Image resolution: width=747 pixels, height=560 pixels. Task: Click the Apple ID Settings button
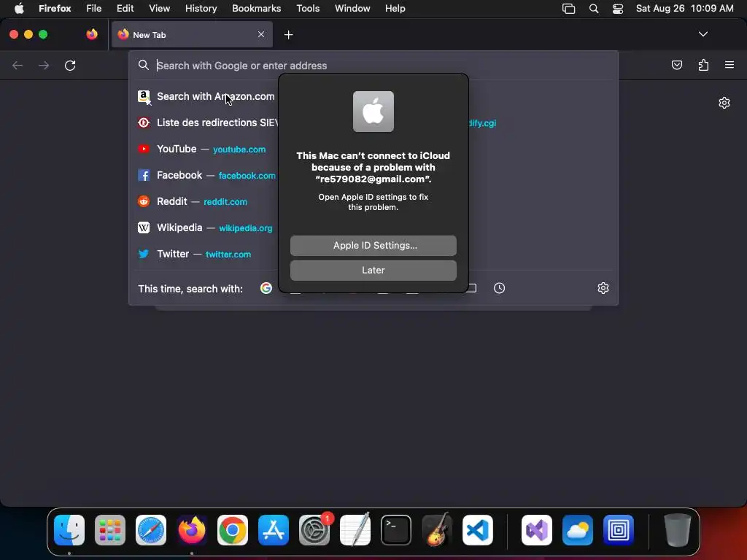pyautogui.click(x=373, y=246)
